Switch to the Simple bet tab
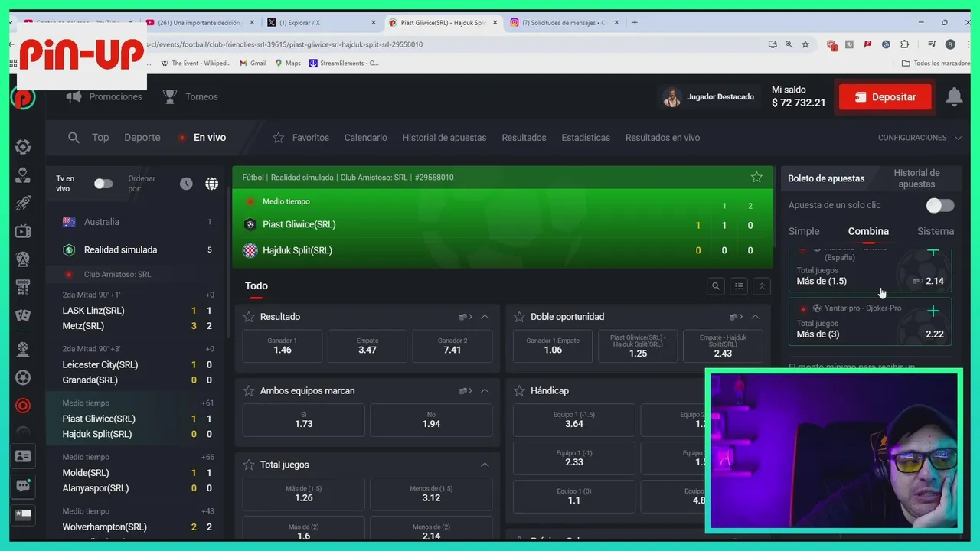Image resolution: width=980 pixels, height=551 pixels. click(x=804, y=231)
